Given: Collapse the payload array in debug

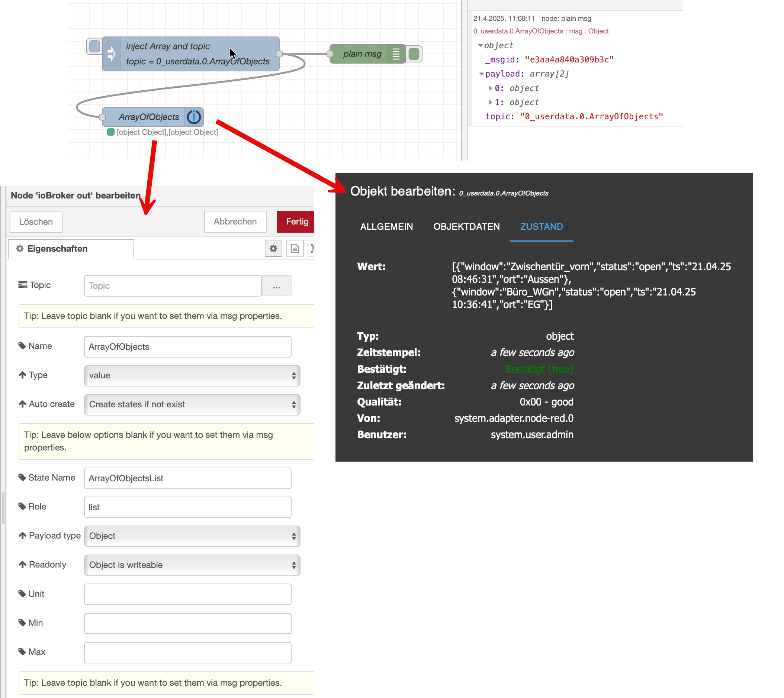Looking at the screenshot, I should [x=482, y=74].
